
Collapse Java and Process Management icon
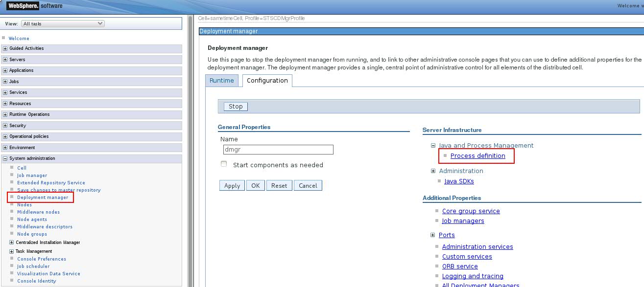[x=433, y=146]
